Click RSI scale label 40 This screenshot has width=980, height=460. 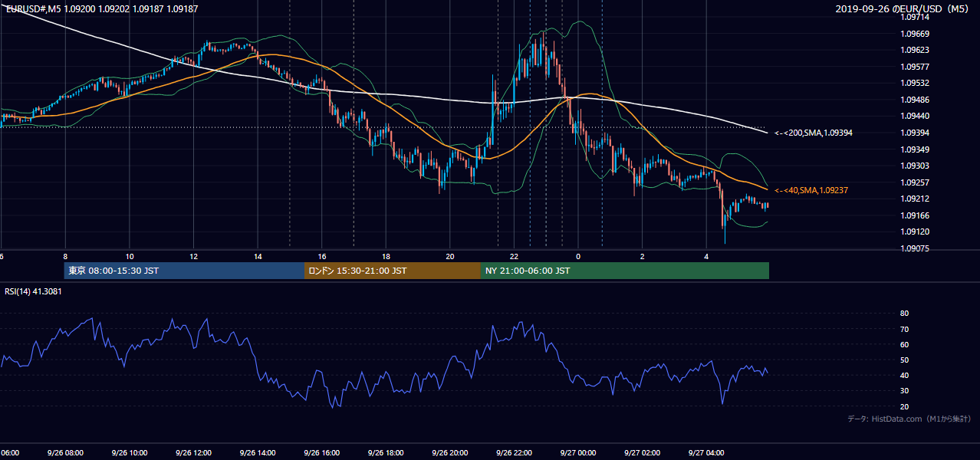pyautogui.click(x=905, y=375)
